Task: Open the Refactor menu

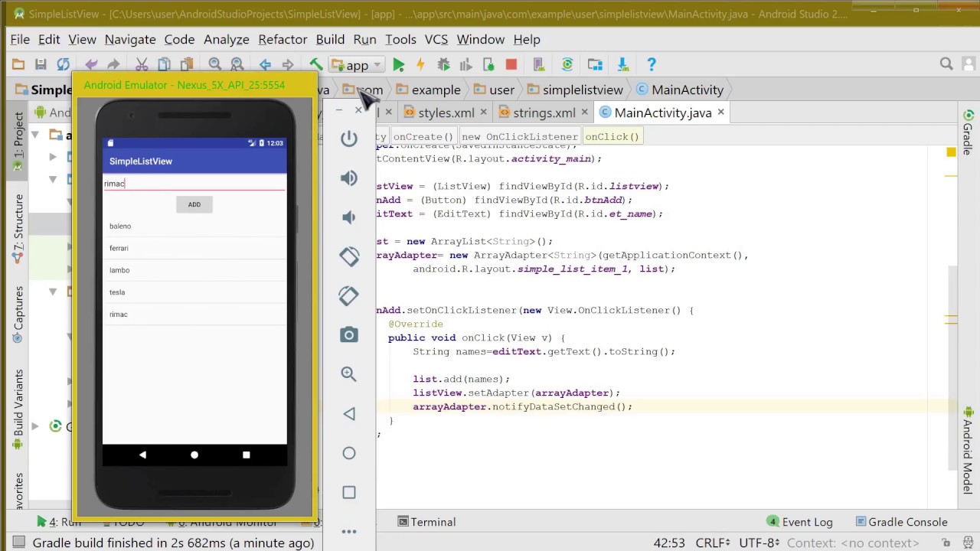Action: pyautogui.click(x=283, y=39)
